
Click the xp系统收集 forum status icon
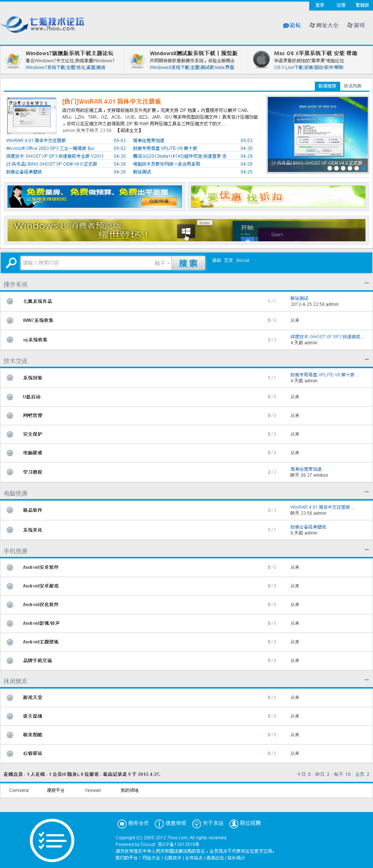click(x=10, y=340)
